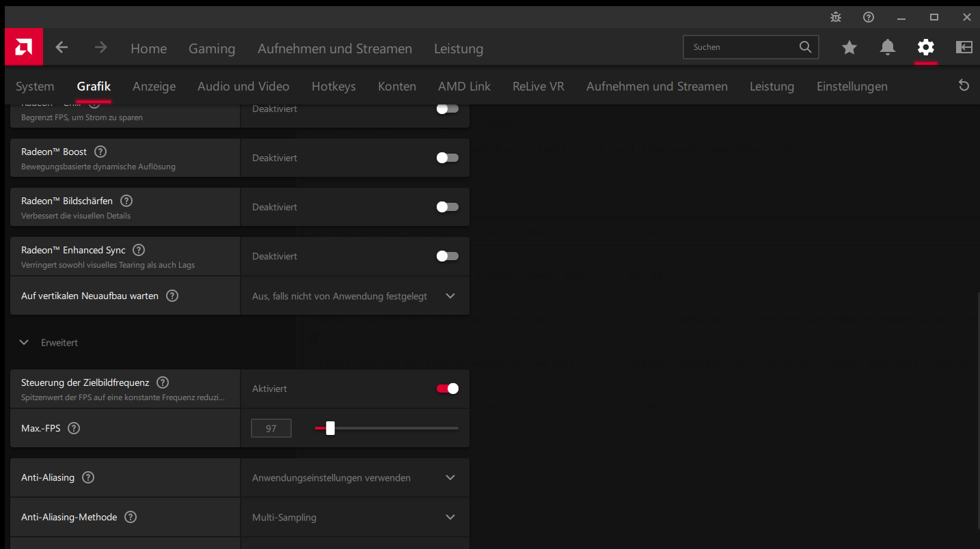
Task: Click 'Verbessert die visuellen Details' description
Action: (x=76, y=216)
